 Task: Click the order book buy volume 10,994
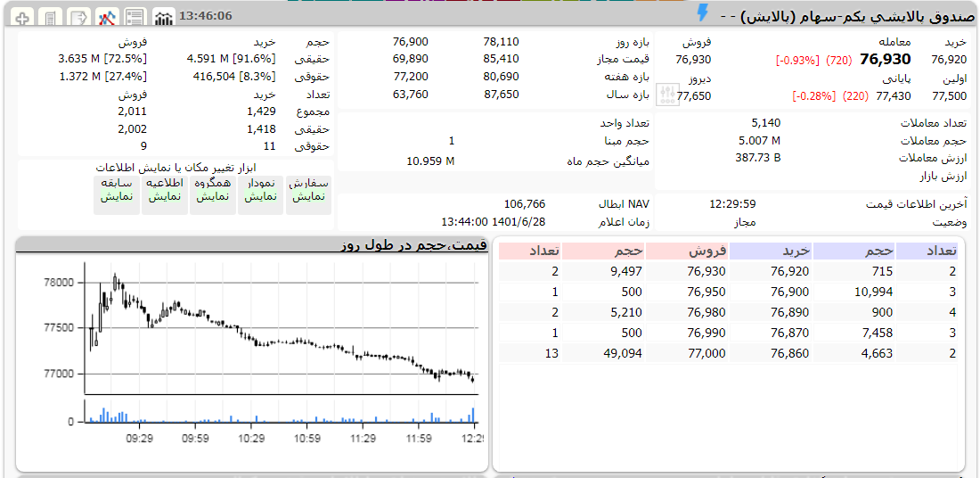click(x=875, y=292)
